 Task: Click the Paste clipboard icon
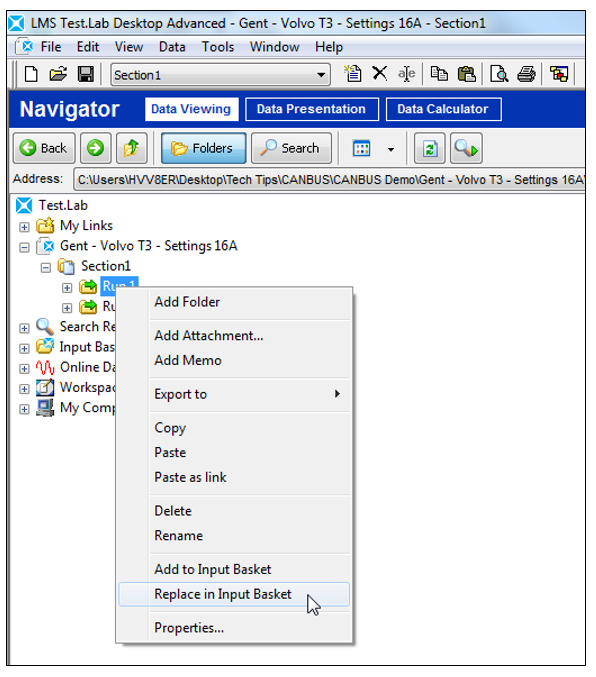(466, 74)
